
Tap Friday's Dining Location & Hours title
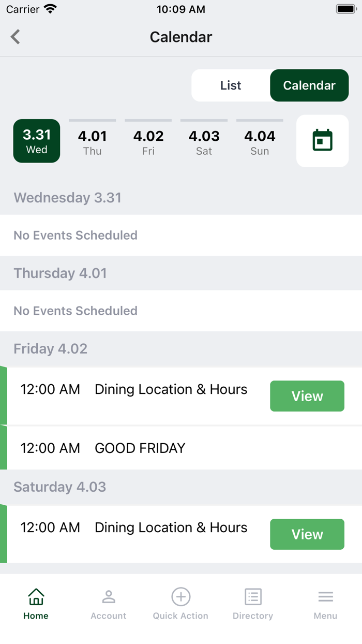point(171,389)
